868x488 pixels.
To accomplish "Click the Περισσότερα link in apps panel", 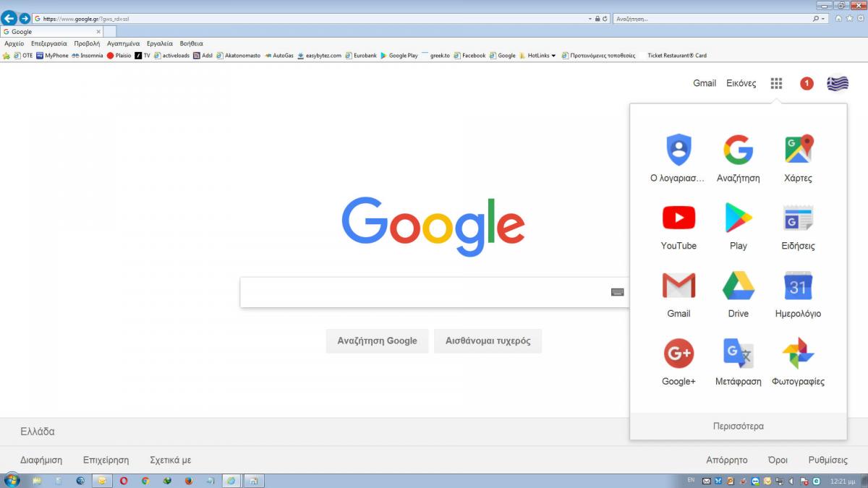I will click(738, 426).
